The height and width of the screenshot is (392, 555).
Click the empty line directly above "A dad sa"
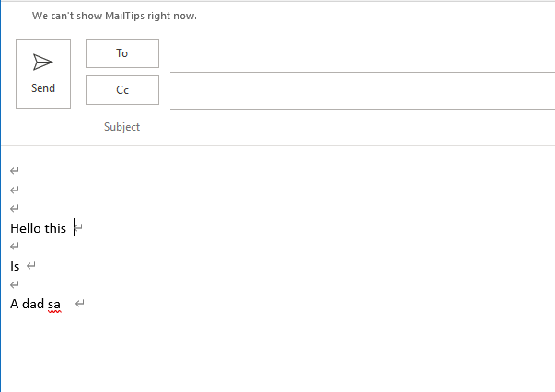15,284
